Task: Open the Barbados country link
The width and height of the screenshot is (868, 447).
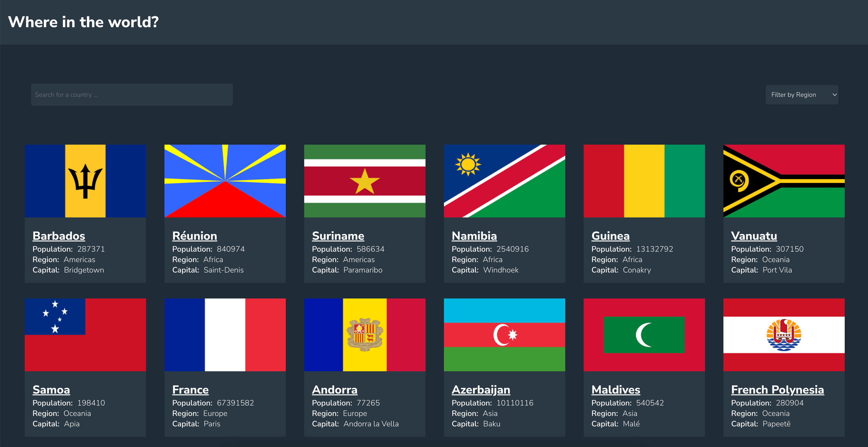Action: (x=59, y=236)
